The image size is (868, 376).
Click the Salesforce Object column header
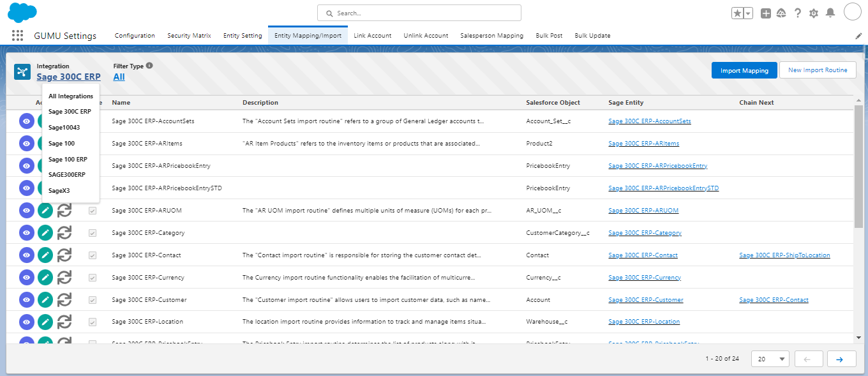point(553,103)
